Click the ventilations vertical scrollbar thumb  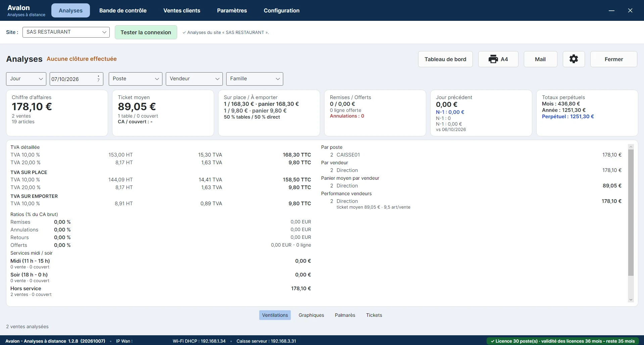631,213
